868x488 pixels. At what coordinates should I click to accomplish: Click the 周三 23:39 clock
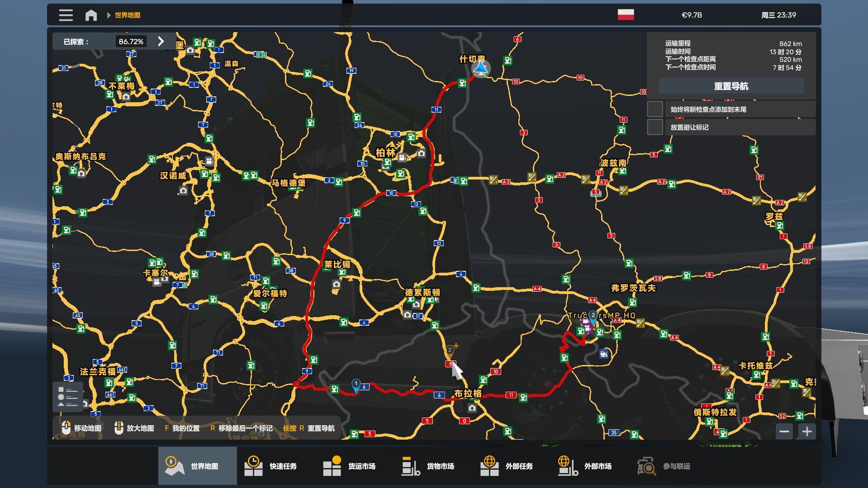click(778, 15)
